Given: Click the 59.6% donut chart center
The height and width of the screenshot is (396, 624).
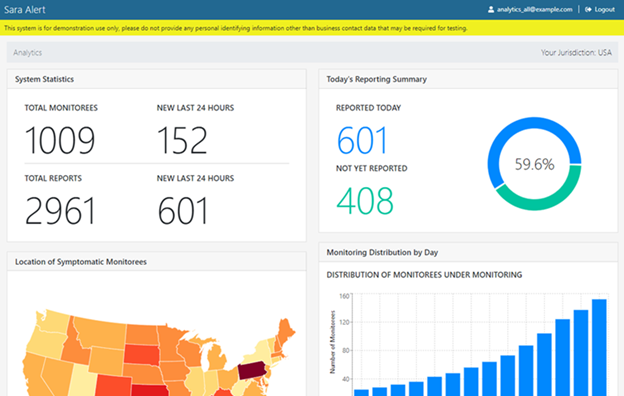Looking at the screenshot, I should point(534,164).
